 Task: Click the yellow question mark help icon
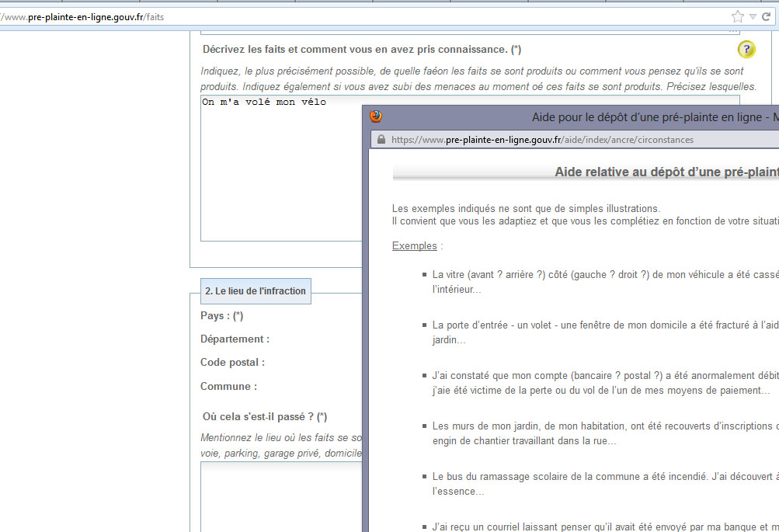[x=746, y=50]
